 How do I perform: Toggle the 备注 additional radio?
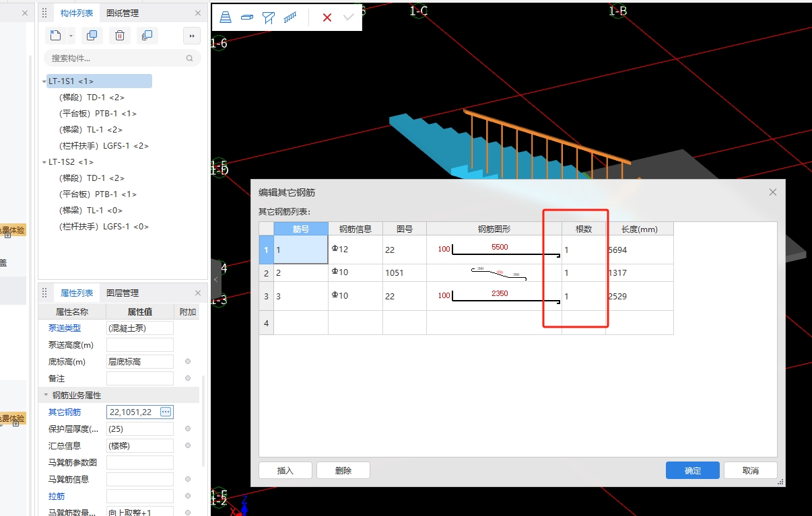coord(188,378)
